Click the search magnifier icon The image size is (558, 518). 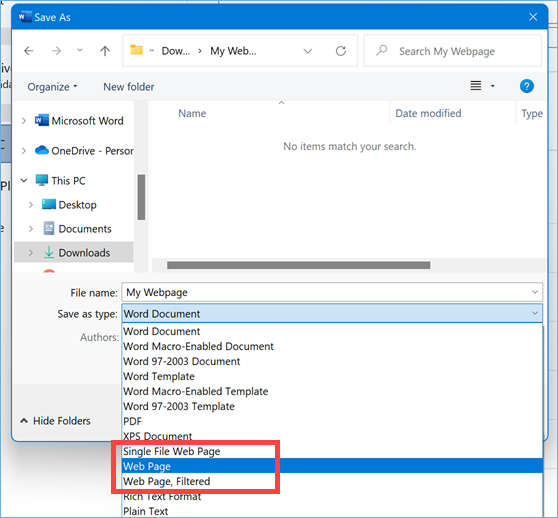382,50
